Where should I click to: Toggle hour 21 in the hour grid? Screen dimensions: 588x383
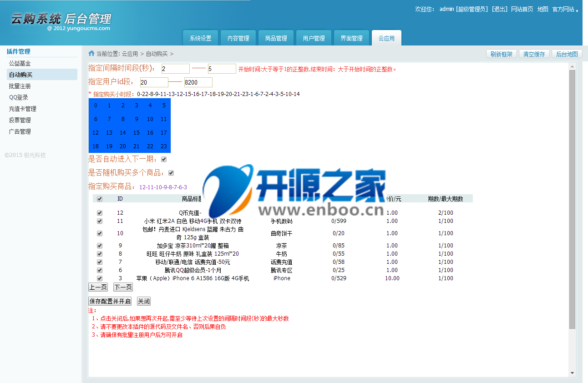pos(137,146)
